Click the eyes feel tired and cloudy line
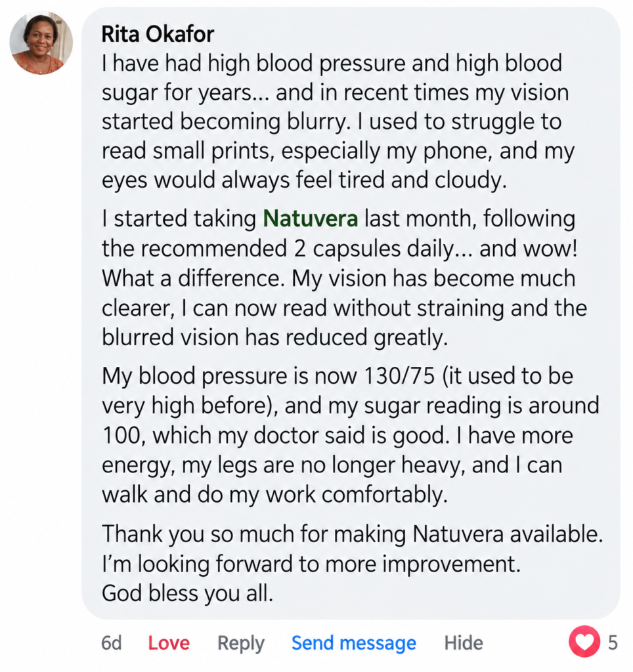This screenshot has height=672, width=633. click(x=304, y=180)
